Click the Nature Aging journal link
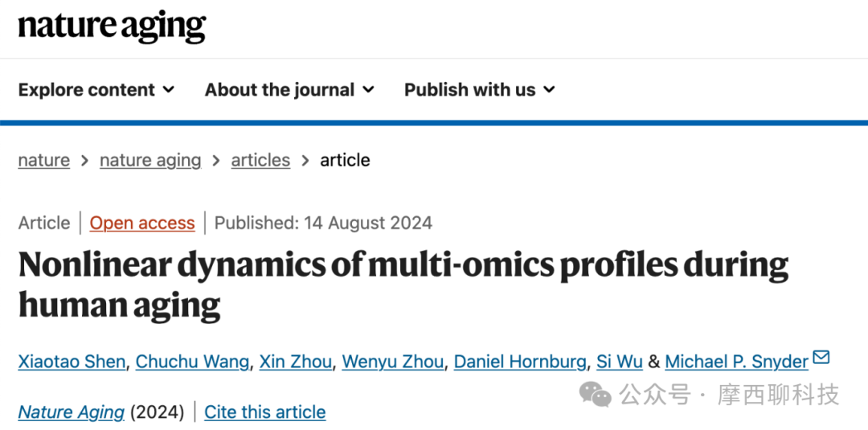The width and height of the screenshot is (868, 430). click(72, 412)
